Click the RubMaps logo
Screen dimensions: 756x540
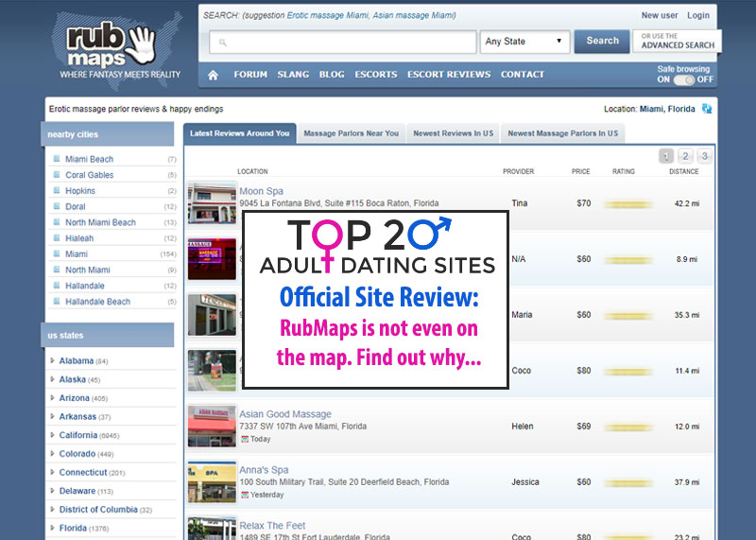click(117, 50)
